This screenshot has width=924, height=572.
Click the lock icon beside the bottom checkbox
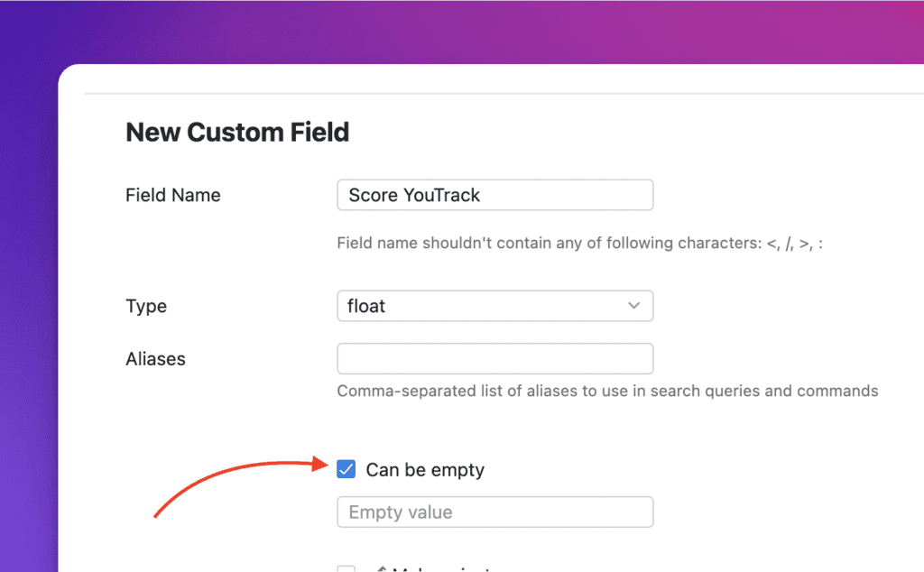tap(382, 569)
